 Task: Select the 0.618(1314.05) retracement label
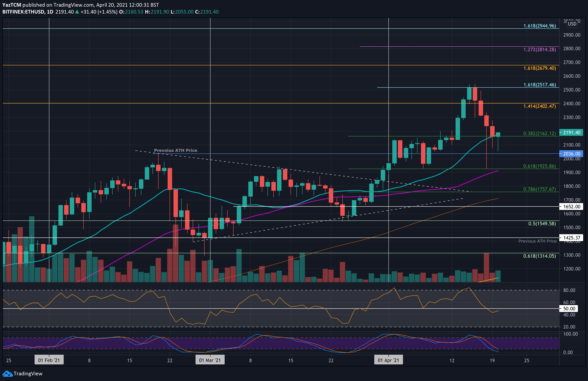tap(540, 256)
